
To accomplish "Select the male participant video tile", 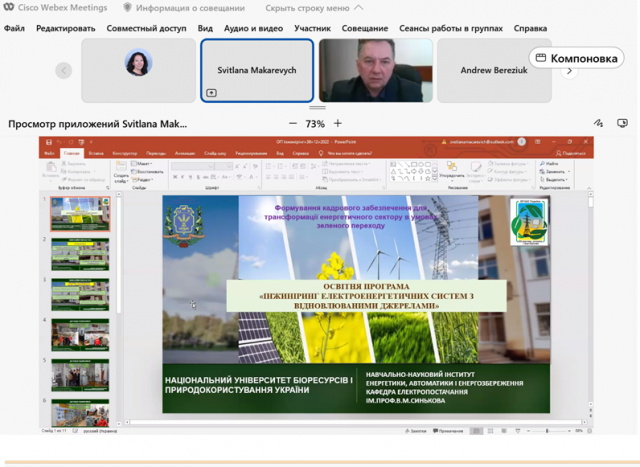I will click(x=375, y=70).
